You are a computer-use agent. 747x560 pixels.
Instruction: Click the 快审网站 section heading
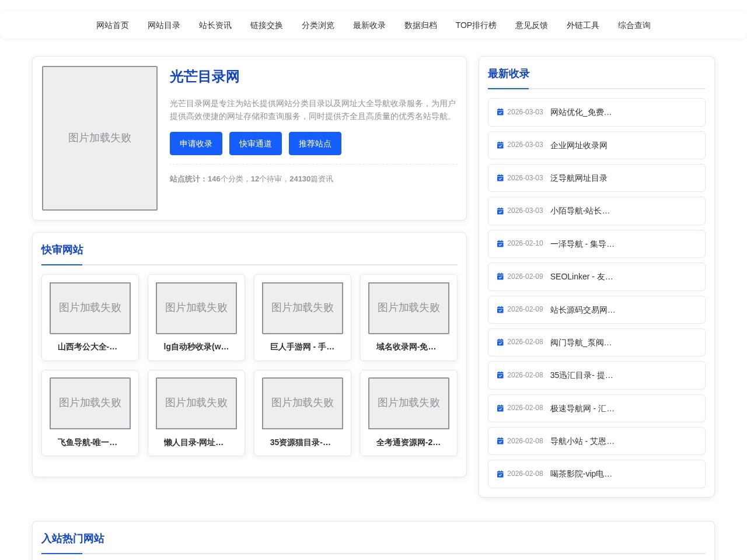62,250
